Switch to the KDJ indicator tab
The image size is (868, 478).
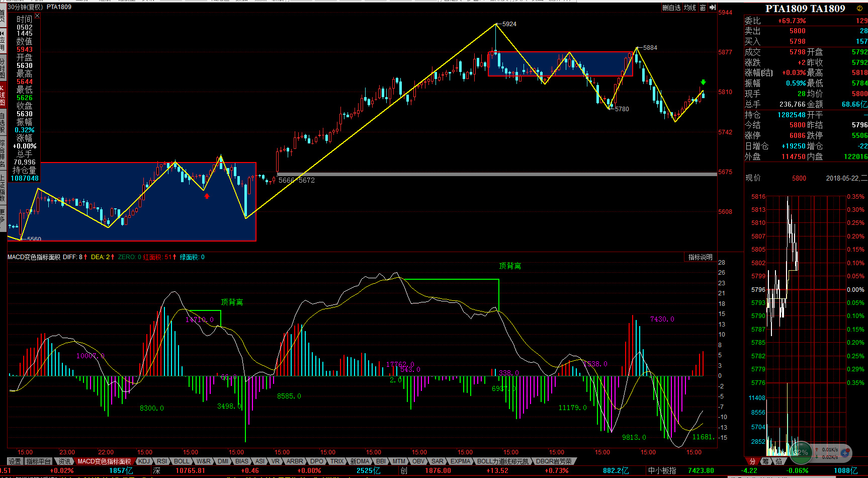144,461
